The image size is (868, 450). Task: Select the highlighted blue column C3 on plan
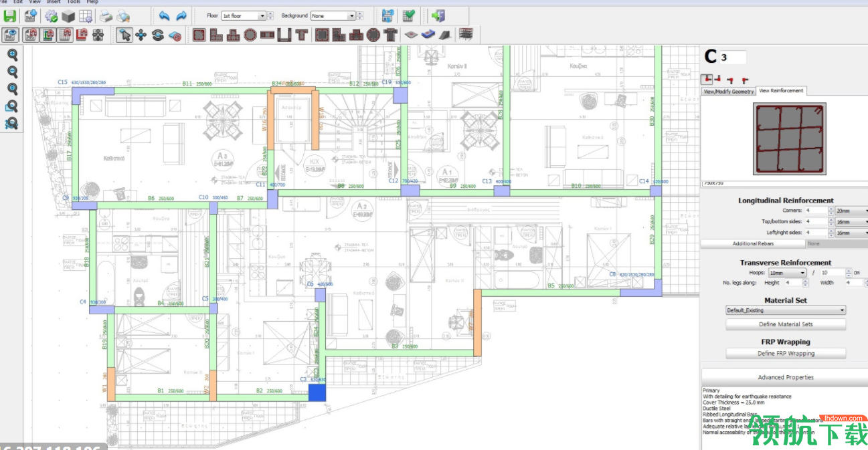[x=317, y=393]
